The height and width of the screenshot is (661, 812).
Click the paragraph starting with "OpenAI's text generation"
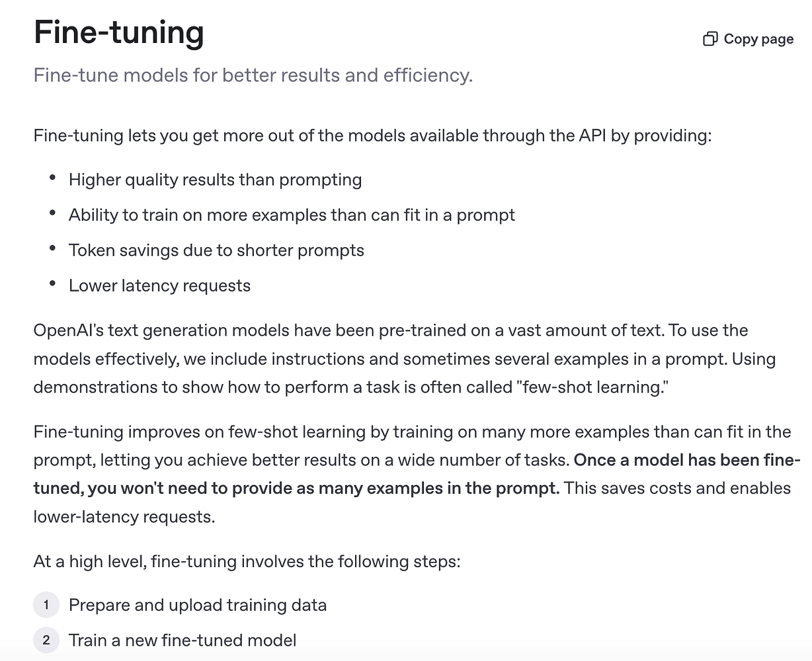(x=405, y=358)
